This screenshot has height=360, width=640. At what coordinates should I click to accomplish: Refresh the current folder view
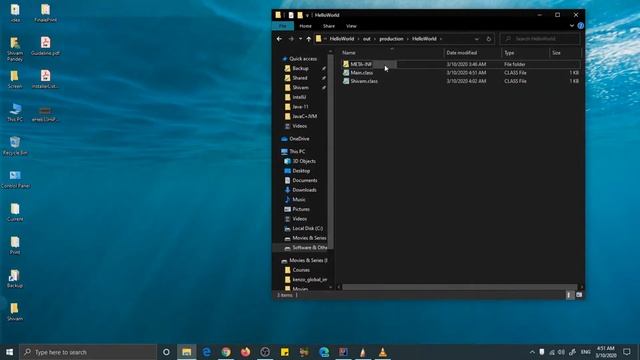click(x=489, y=39)
